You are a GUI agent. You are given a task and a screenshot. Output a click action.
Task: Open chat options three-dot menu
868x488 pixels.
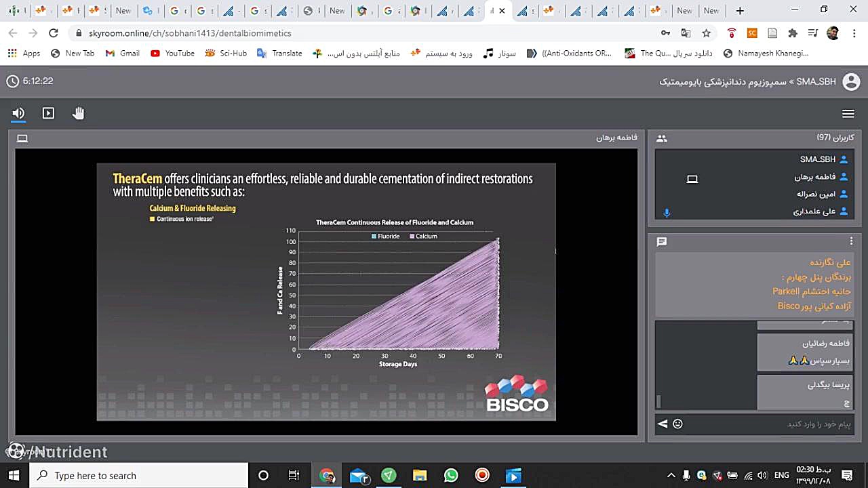pyautogui.click(x=851, y=241)
